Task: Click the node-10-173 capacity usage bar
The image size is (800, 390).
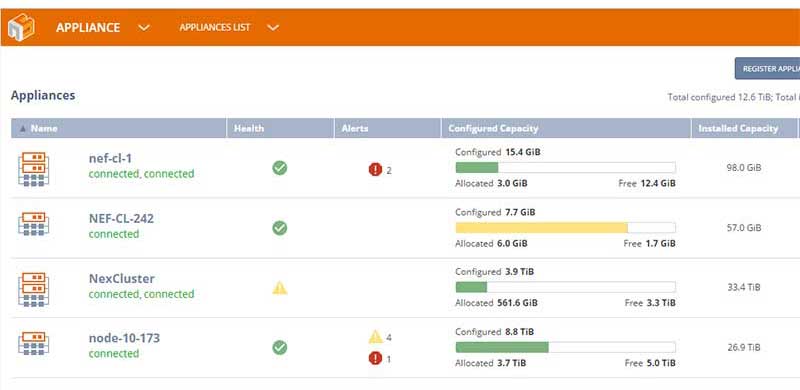Action: [x=565, y=348]
